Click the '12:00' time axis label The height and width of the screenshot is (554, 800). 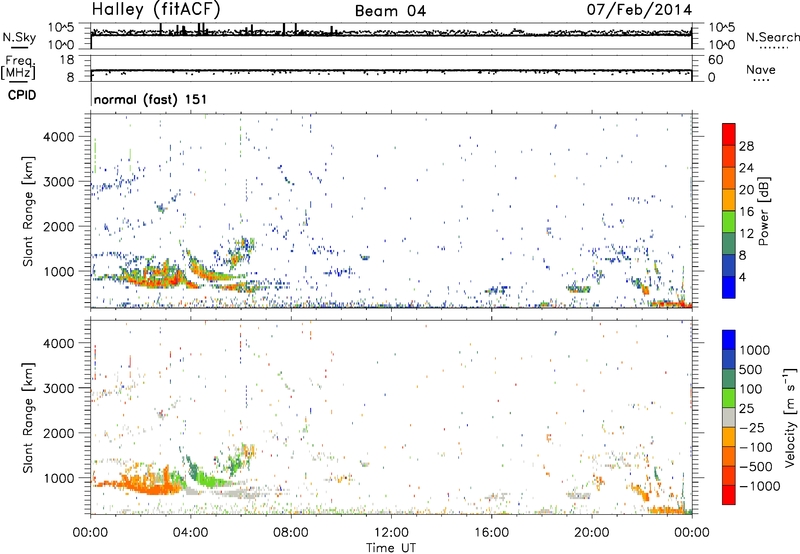(391, 533)
